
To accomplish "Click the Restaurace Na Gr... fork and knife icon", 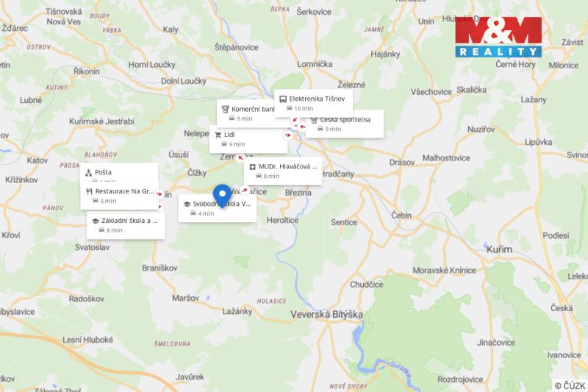I will pyautogui.click(x=89, y=191).
